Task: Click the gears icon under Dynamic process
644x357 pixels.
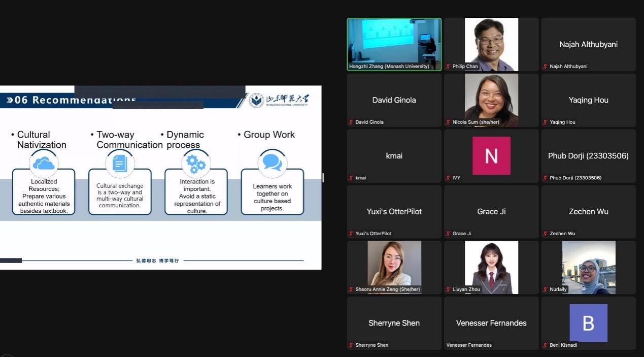Action: pyautogui.click(x=196, y=164)
